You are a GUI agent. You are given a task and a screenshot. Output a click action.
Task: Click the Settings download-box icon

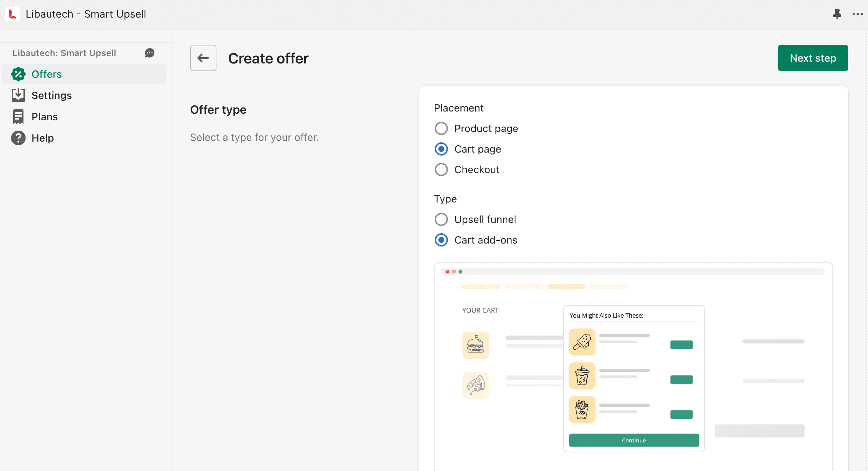click(18, 95)
